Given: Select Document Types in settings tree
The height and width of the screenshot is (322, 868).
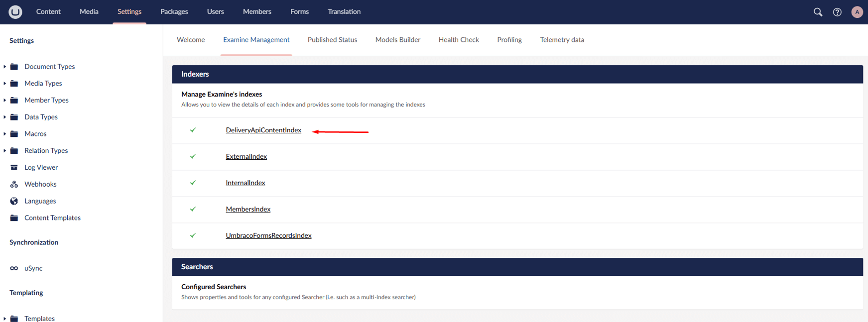Looking at the screenshot, I should [50, 67].
